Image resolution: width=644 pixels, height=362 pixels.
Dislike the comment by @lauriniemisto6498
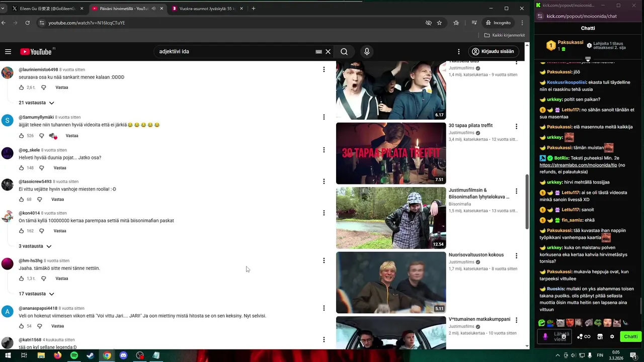[44, 87]
